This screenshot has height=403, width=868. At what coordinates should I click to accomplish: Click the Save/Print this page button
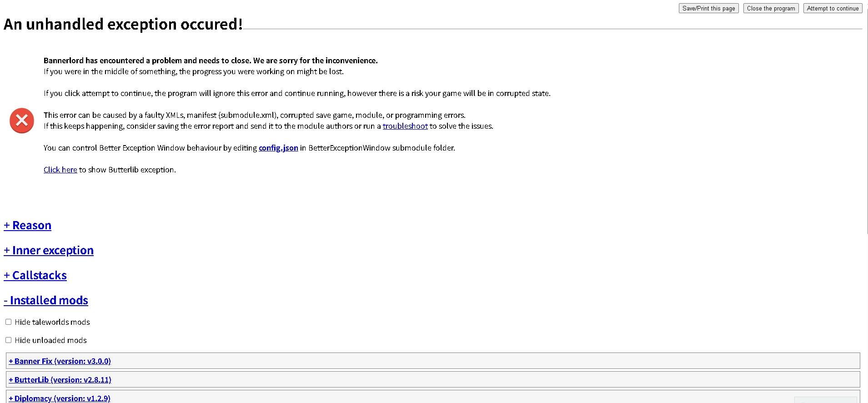pos(708,8)
